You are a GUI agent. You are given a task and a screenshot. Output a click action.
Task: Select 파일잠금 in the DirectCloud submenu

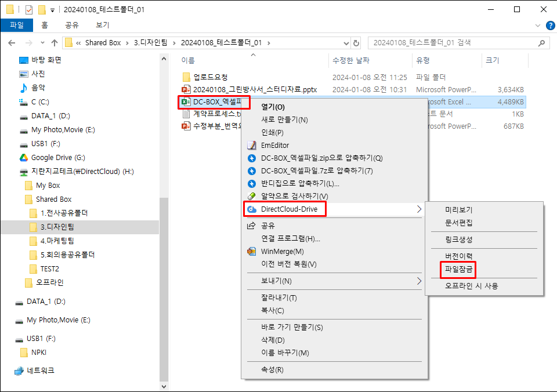point(459,270)
